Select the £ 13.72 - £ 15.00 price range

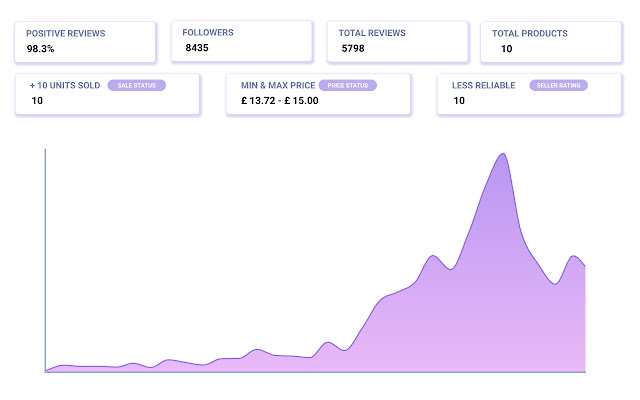(x=280, y=100)
